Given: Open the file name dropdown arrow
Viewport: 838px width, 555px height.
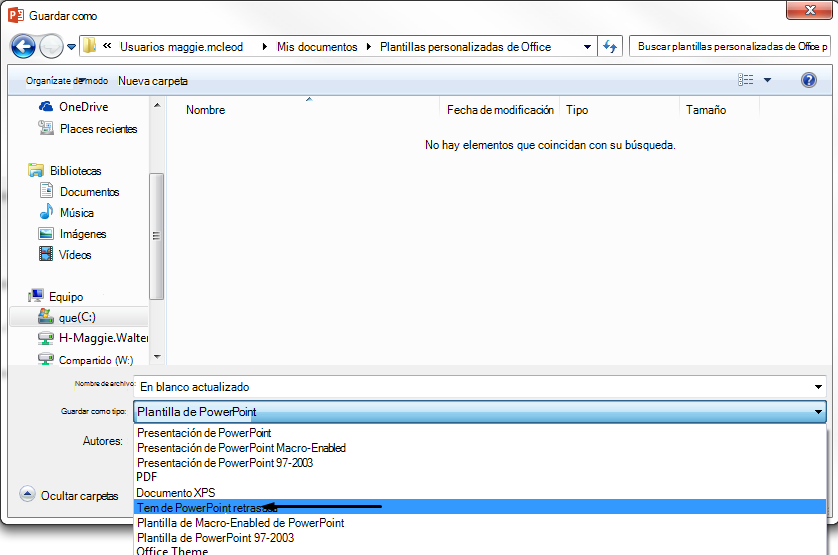Looking at the screenshot, I should (x=818, y=387).
